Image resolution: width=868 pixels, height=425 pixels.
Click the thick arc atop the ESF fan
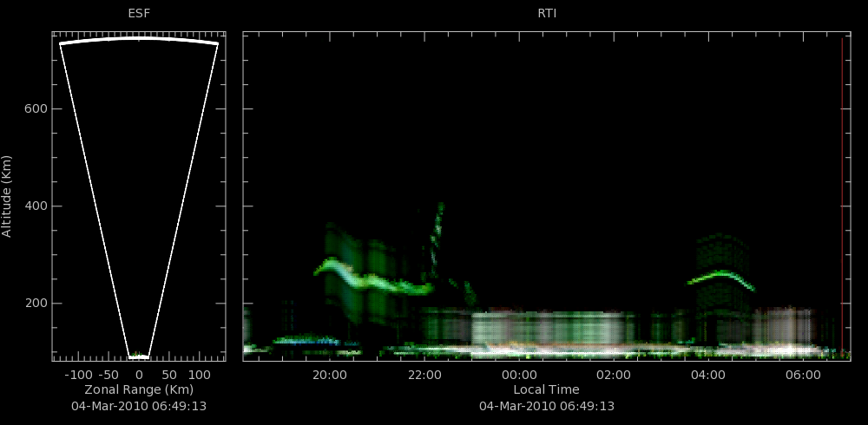pyautogui.click(x=139, y=40)
